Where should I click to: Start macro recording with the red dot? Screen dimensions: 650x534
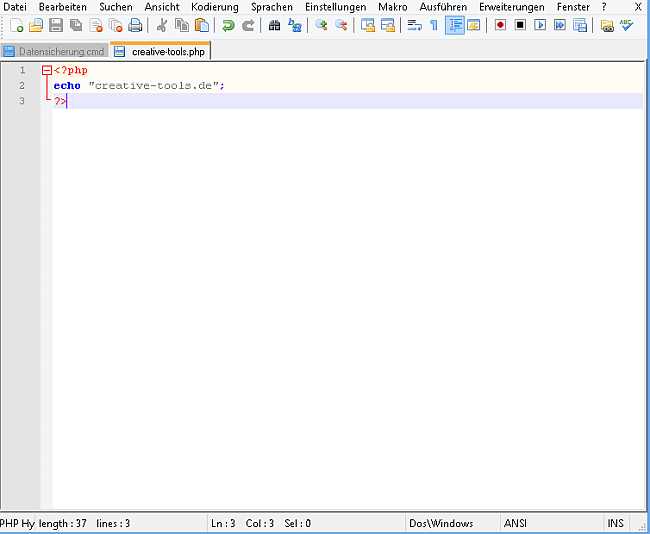point(500,25)
